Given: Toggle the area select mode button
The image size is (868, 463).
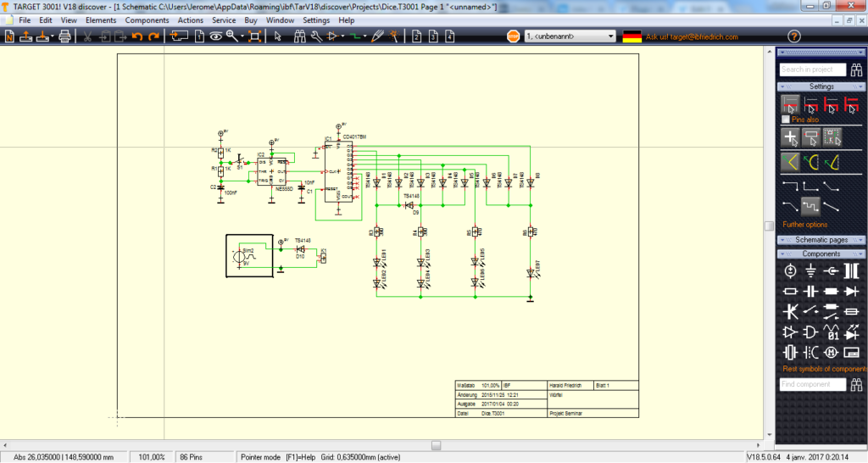Looking at the screenshot, I should click(832, 137).
